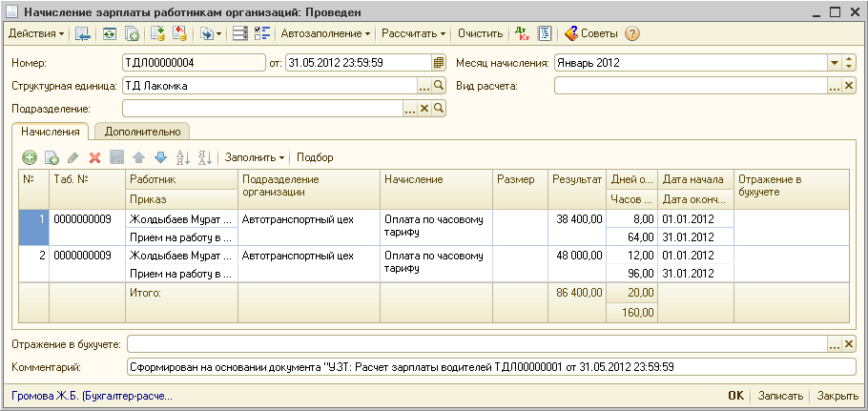The height and width of the screenshot is (411, 868).
Task: Click the Очистить button
Action: click(x=480, y=33)
